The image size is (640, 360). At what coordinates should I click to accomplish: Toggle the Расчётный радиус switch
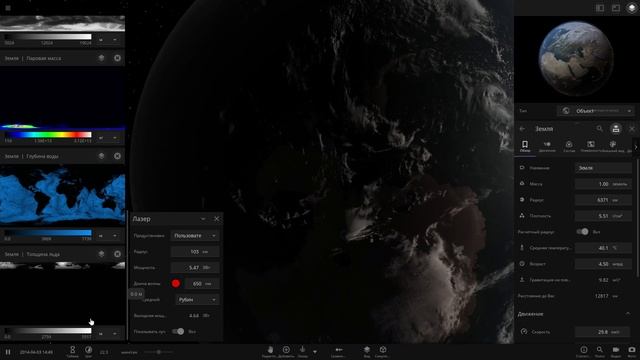point(582,232)
